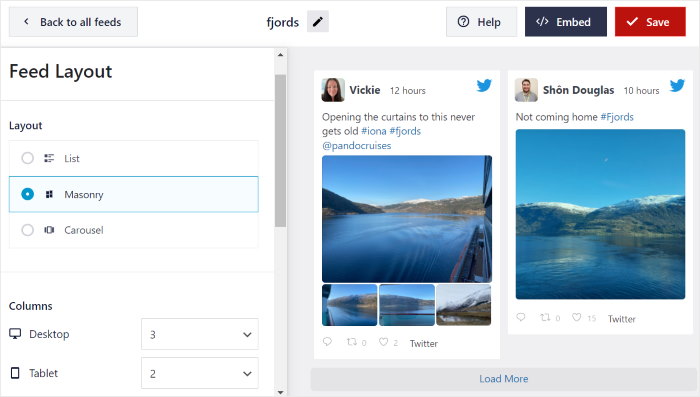
Task: Click the Help button label
Action: [x=489, y=22]
